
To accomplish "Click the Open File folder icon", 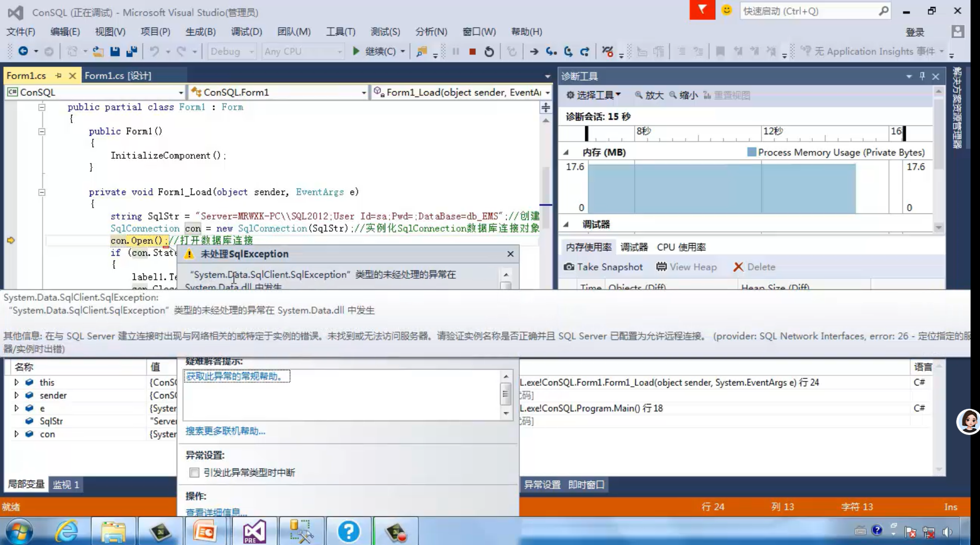I will click(97, 51).
